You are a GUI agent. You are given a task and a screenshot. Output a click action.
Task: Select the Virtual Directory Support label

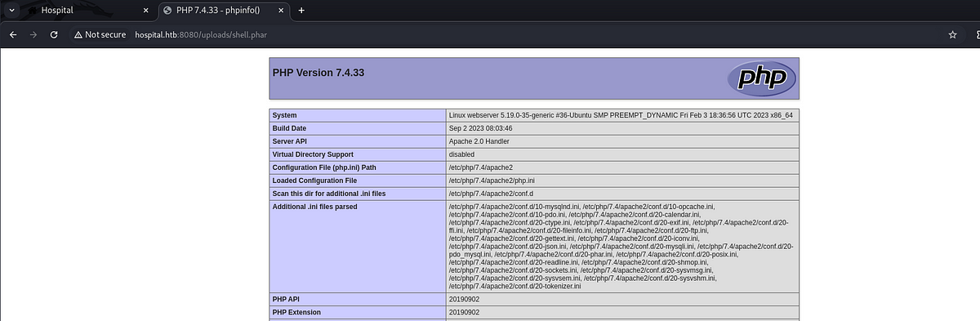(x=357, y=154)
